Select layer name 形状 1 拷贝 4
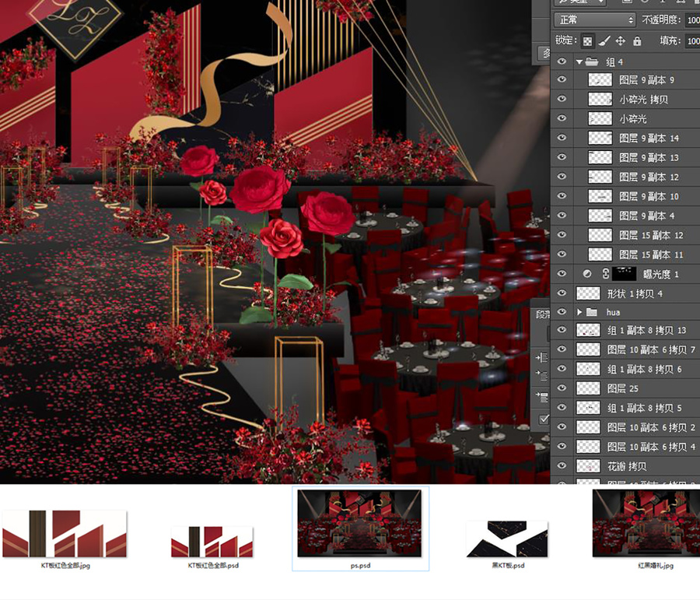Screen dimensions: 700x600 (x=635, y=293)
